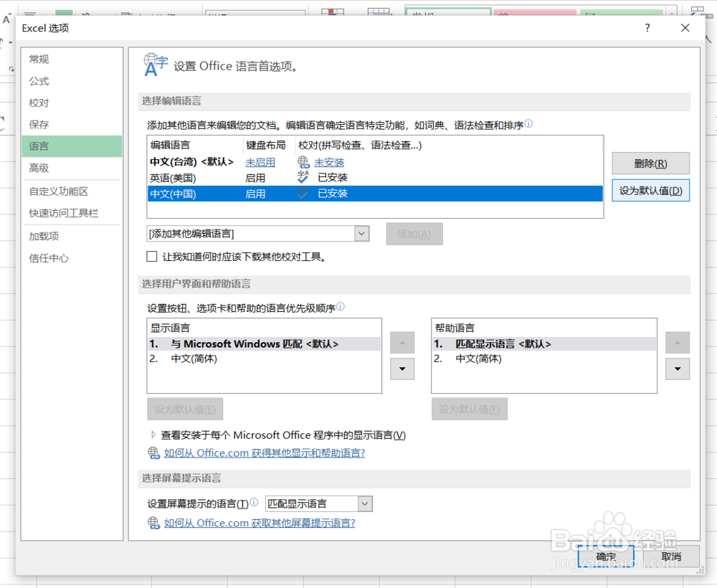Move display language up with arrow button
The width and height of the screenshot is (717, 588).
coord(402,343)
